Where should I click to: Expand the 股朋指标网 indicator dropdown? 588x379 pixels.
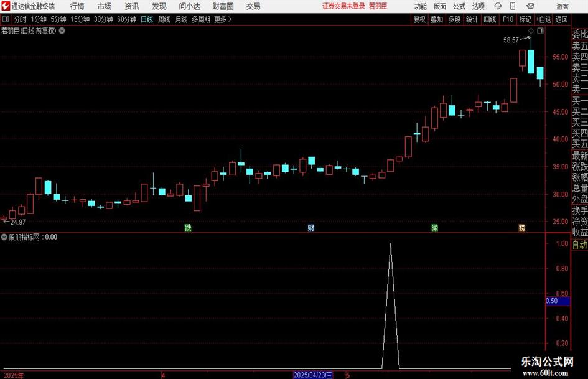[x=4, y=236]
